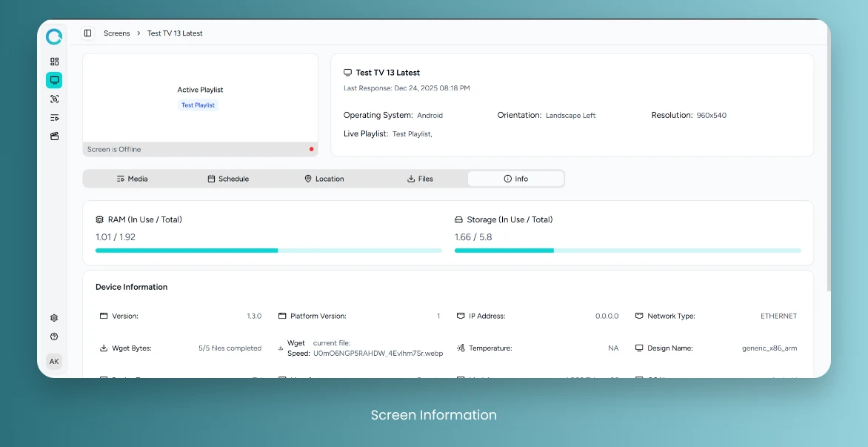Click the 'Test Playlist,' live playlist value
The width and height of the screenshot is (868, 447).
pos(413,134)
